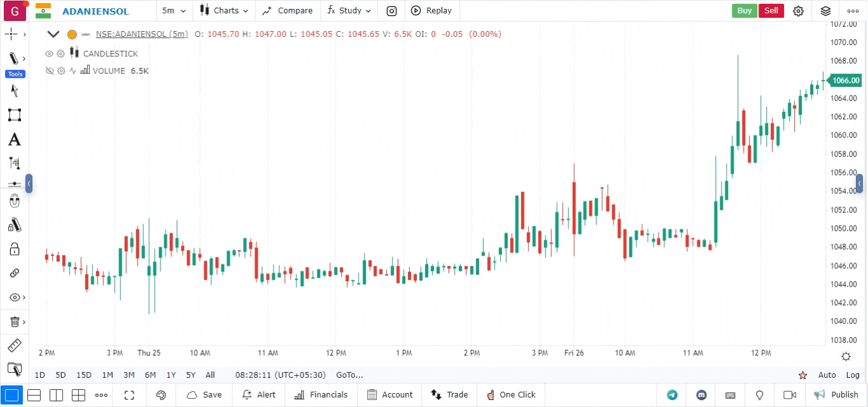Open the Telegram icon link
This screenshot has width=868, height=407.
(672, 395)
